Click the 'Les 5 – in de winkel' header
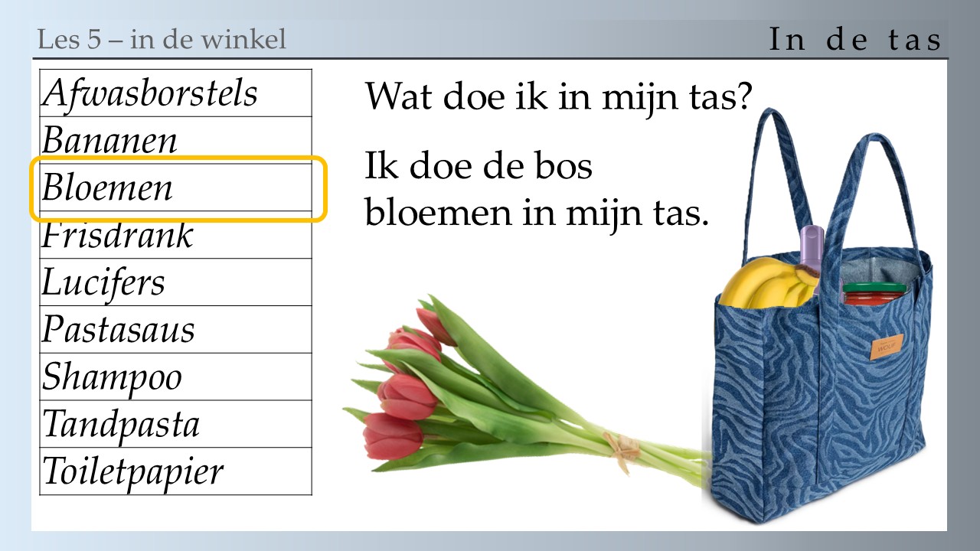This screenshot has height=551, width=980. tap(162, 39)
